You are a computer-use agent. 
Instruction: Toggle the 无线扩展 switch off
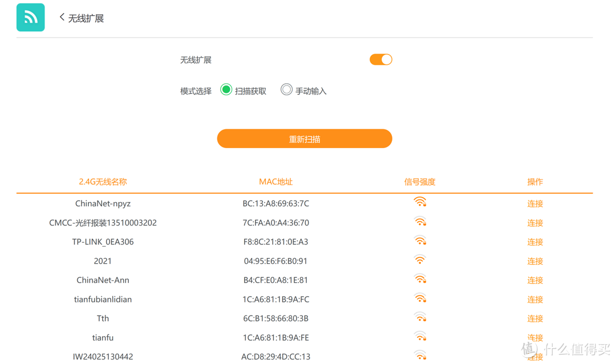click(x=380, y=60)
